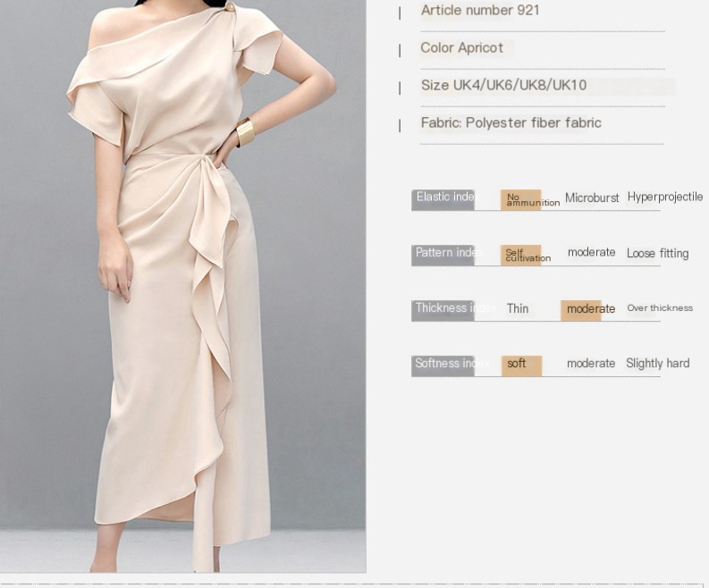Click the 'Over thickness' option

[660, 308]
